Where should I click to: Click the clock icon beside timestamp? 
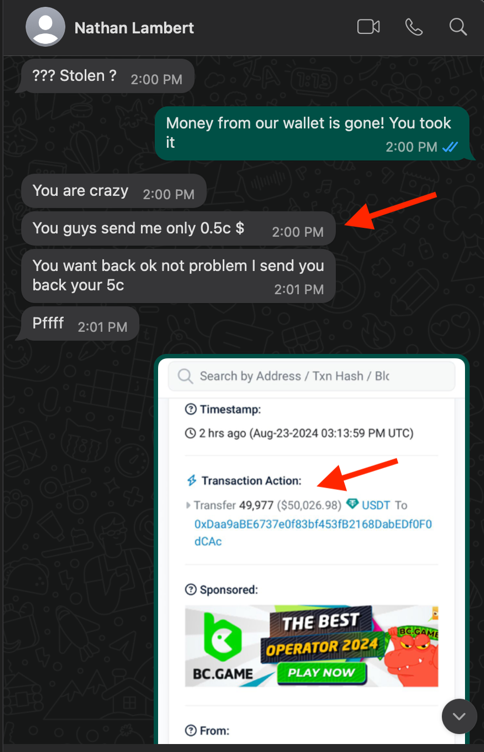pos(190,433)
